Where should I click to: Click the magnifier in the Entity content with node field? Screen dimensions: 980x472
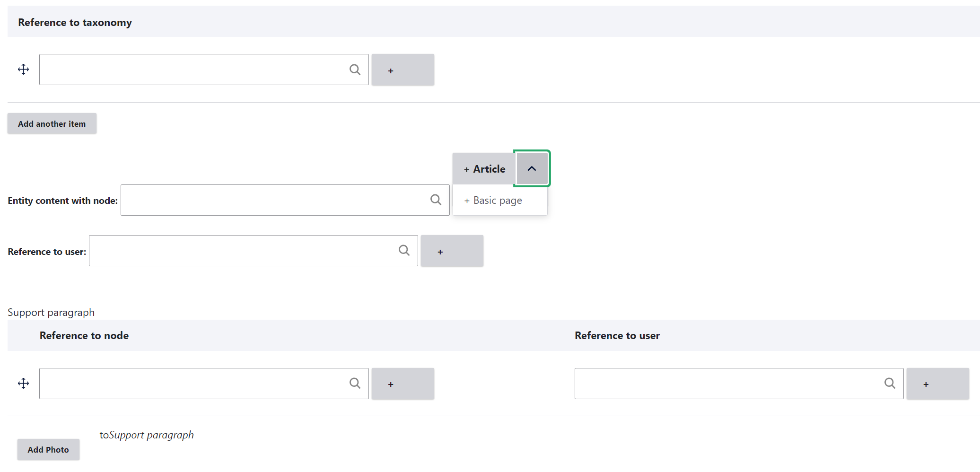click(436, 200)
